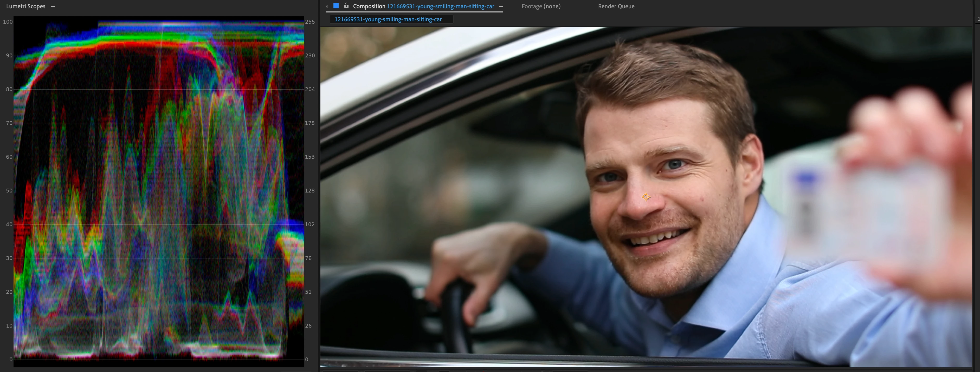Switch to the Render Queue tab
980x372 pixels.
click(x=616, y=6)
